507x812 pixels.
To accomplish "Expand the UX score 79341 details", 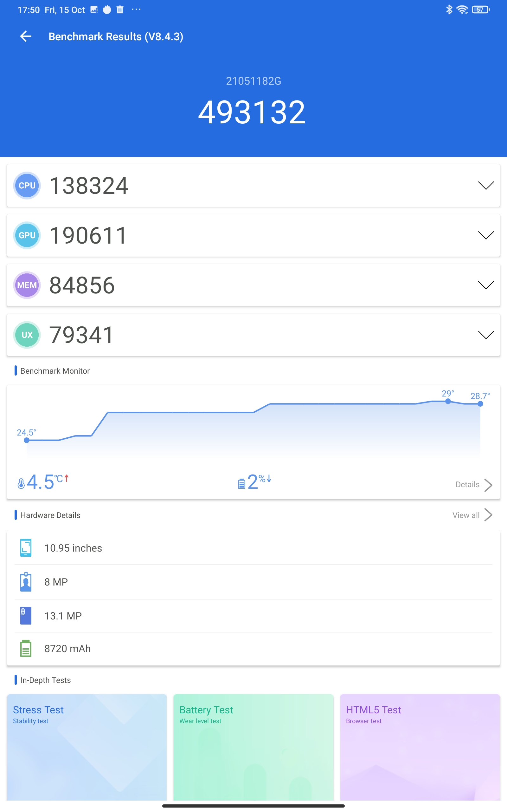I will 485,335.
